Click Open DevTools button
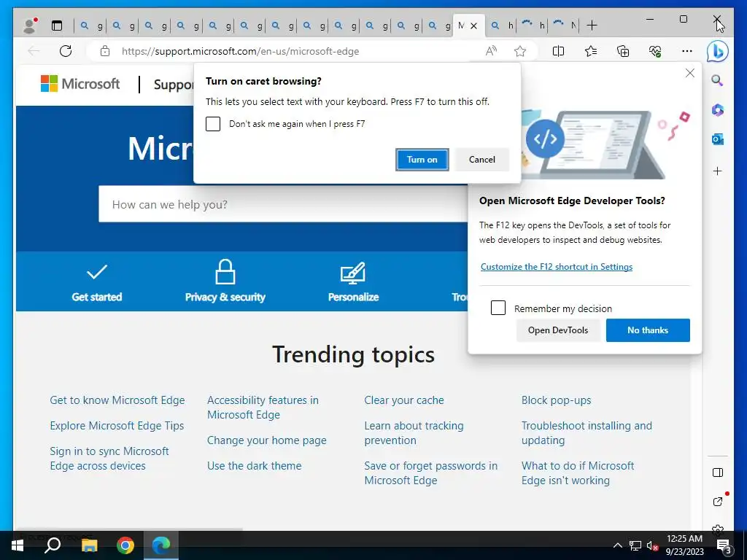The height and width of the screenshot is (560, 747). [558, 330]
